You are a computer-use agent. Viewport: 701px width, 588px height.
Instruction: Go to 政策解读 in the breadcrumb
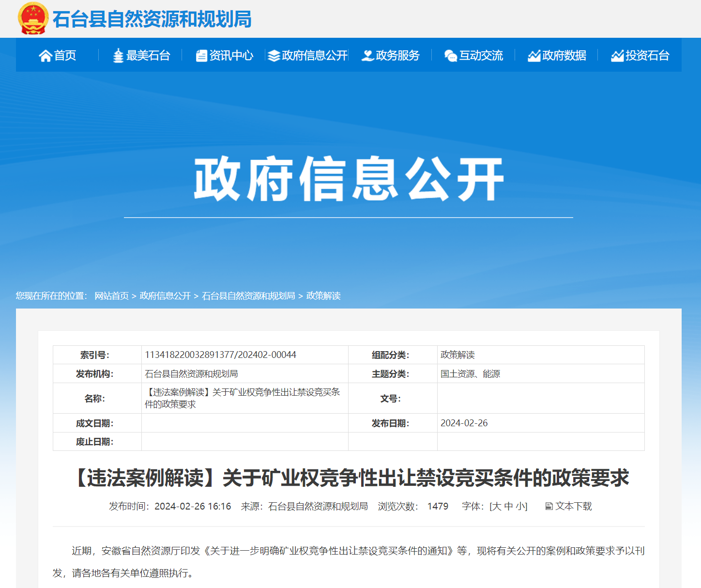click(x=323, y=296)
